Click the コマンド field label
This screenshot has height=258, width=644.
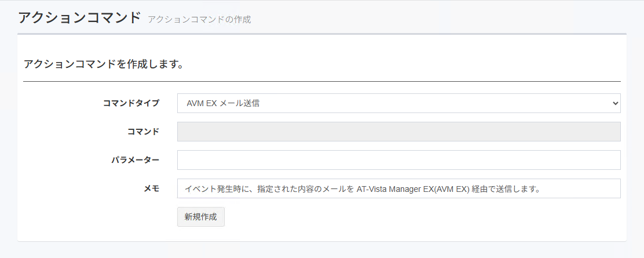143,132
